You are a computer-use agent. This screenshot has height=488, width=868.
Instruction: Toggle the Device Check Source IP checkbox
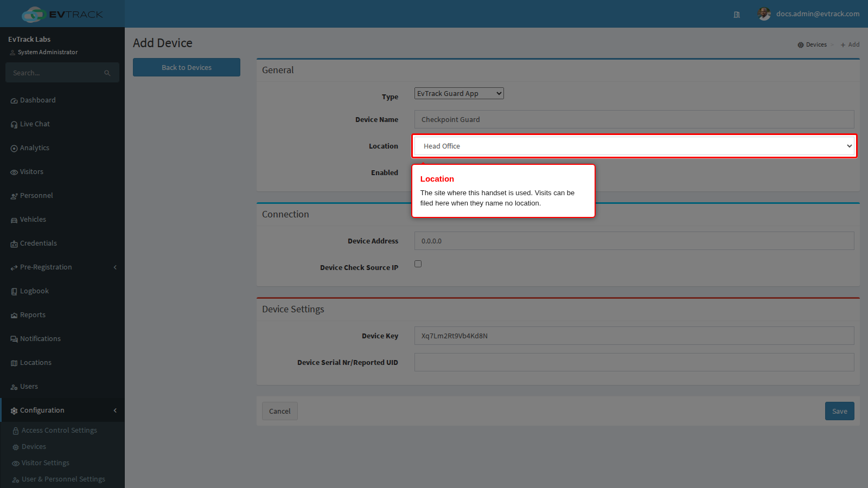tap(418, 264)
